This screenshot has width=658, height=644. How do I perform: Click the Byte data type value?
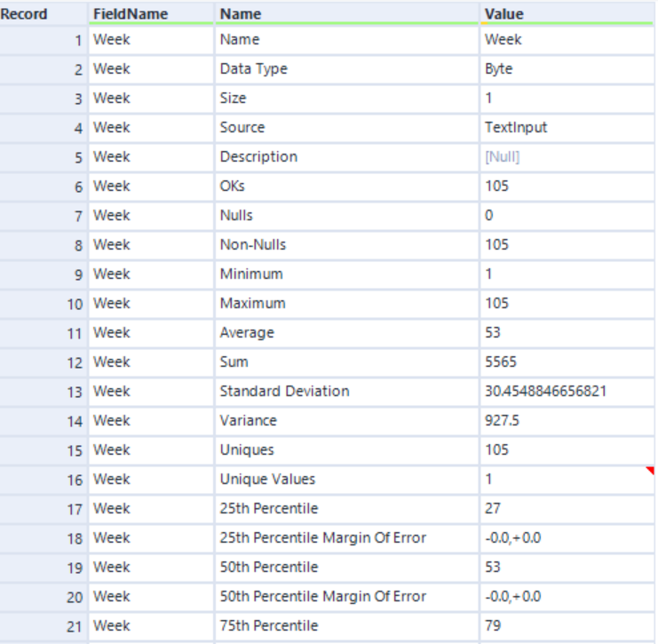pos(499,68)
